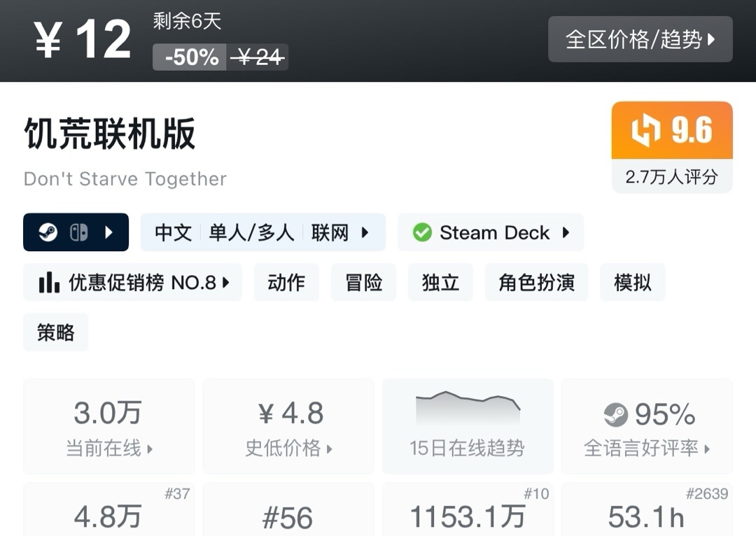Click the Steam platform icon
This screenshot has width=756, height=536.
click(x=48, y=232)
